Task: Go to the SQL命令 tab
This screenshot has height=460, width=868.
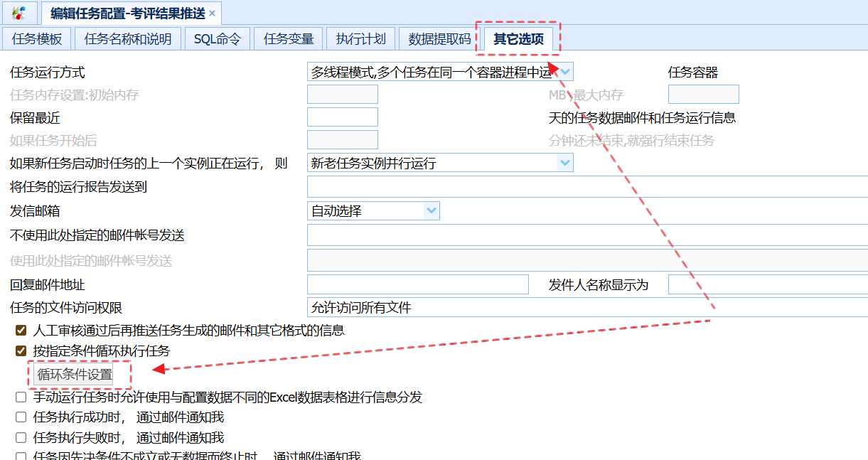Action: pos(218,39)
